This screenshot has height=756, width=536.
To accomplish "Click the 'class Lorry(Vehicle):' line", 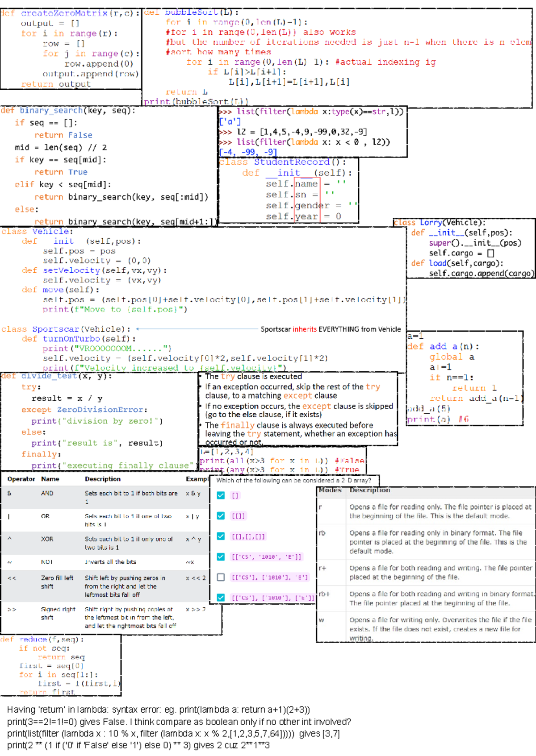I will point(439,222).
